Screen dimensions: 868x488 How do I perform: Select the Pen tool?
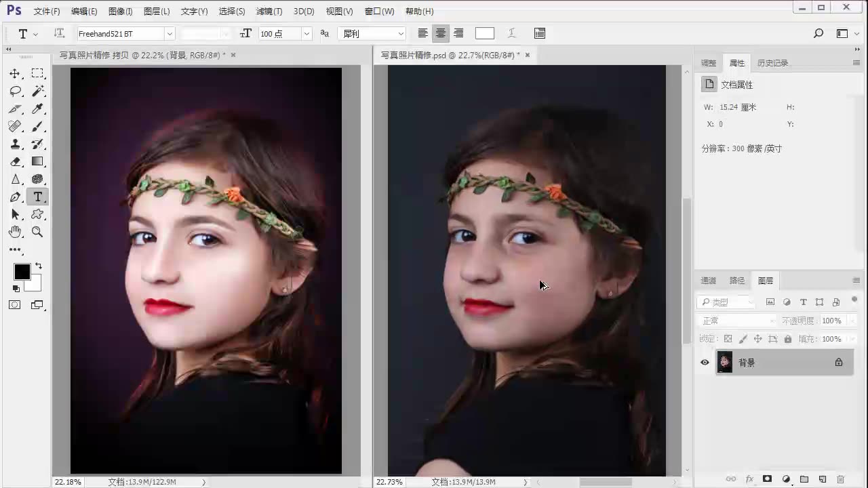(15, 196)
